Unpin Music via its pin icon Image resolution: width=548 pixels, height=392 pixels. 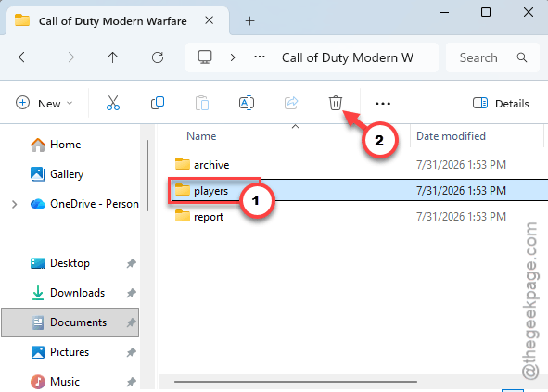point(131,382)
